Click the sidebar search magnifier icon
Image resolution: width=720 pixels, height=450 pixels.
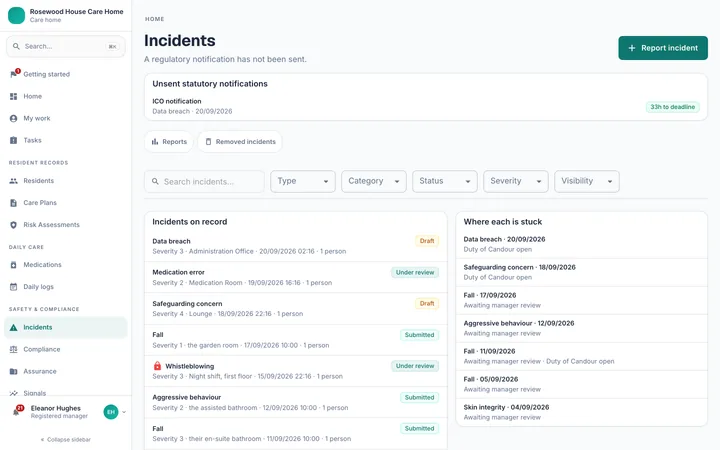click(x=16, y=46)
